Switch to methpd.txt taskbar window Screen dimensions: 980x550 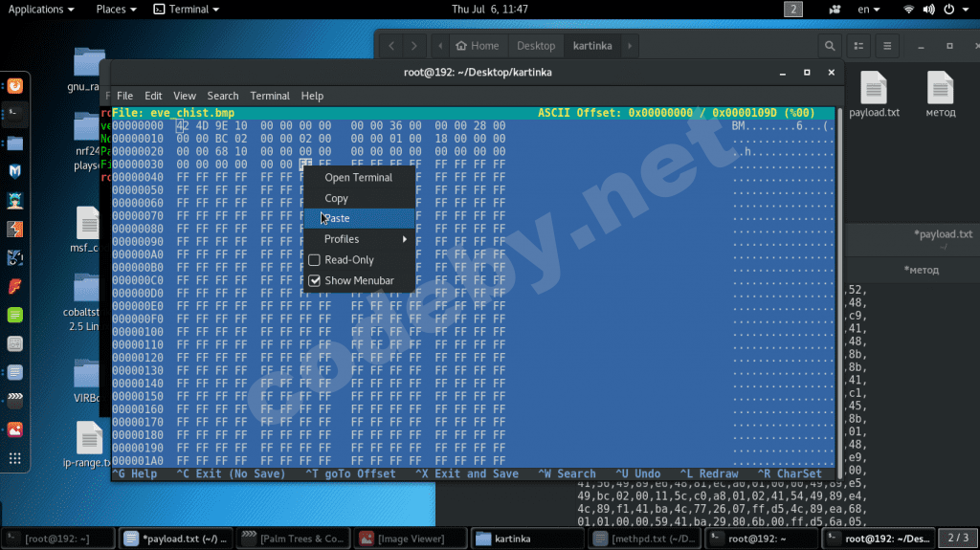[646, 539]
